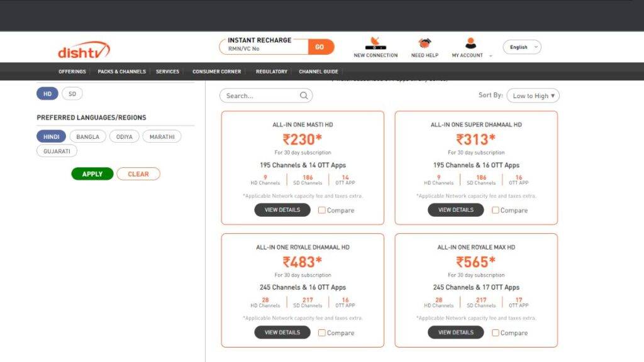Select the SD quality filter
The height and width of the screenshot is (362, 644).
coord(72,93)
